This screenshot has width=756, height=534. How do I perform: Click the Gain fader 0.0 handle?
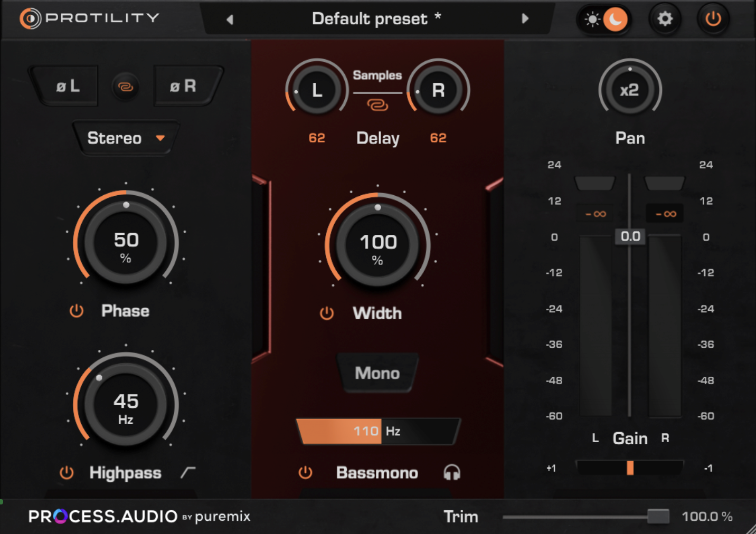point(630,236)
